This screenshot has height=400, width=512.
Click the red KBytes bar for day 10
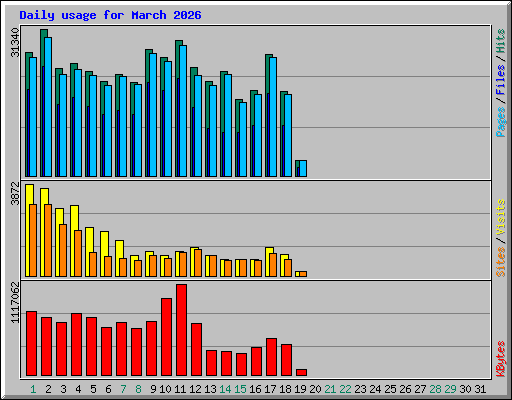pyautogui.click(x=166, y=337)
